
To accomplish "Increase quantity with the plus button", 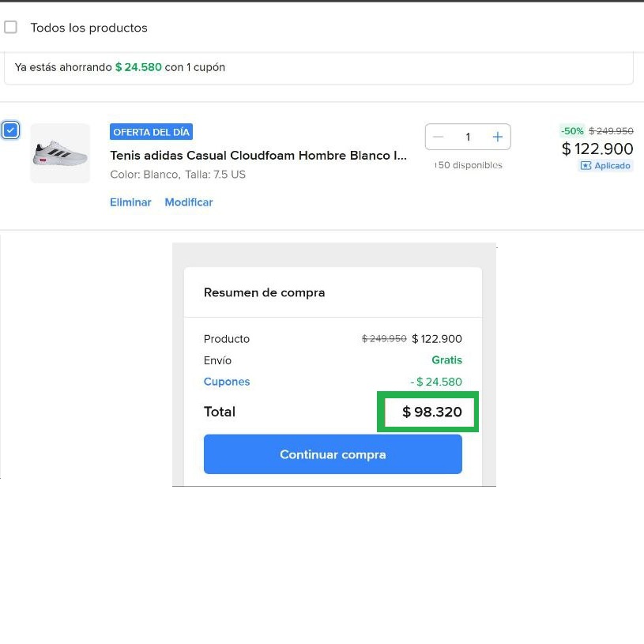I will (x=497, y=137).
